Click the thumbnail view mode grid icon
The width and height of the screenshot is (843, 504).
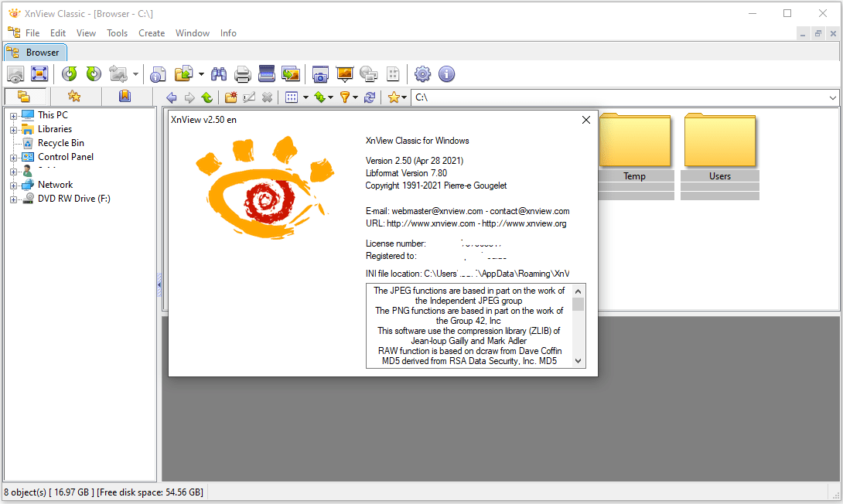tap(292, 97)
